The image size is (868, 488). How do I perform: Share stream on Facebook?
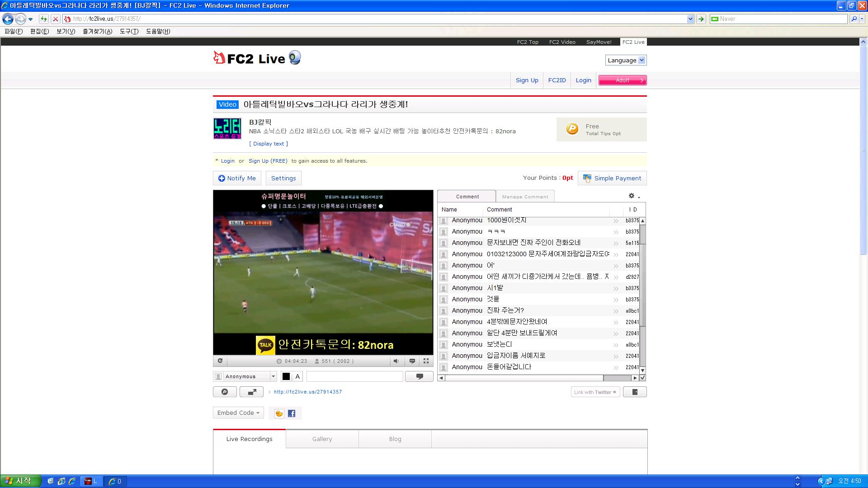tap(292, 413)
